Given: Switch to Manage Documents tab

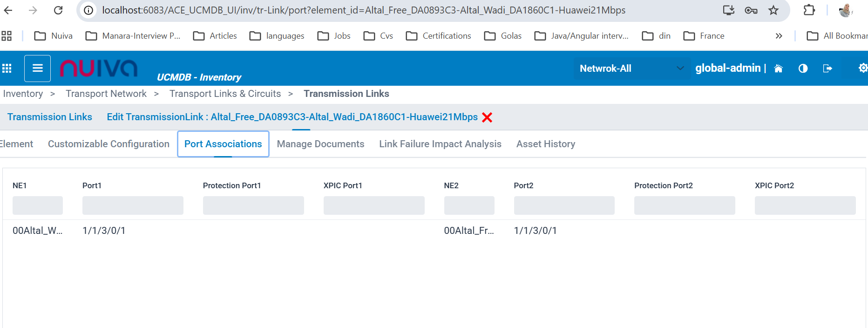Looking at the screenshot, I should coord(320,144).
